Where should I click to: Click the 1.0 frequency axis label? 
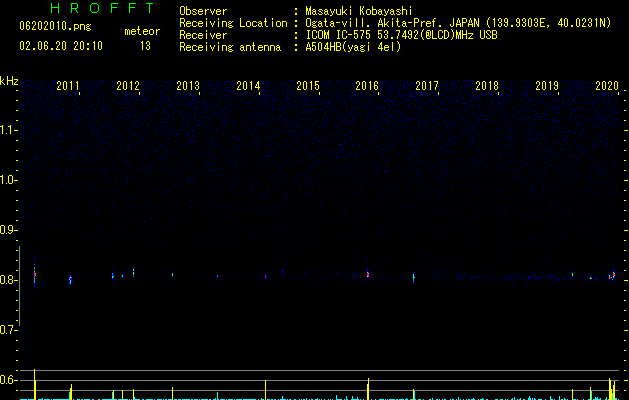pyautogui.click(x=8, y=180)
